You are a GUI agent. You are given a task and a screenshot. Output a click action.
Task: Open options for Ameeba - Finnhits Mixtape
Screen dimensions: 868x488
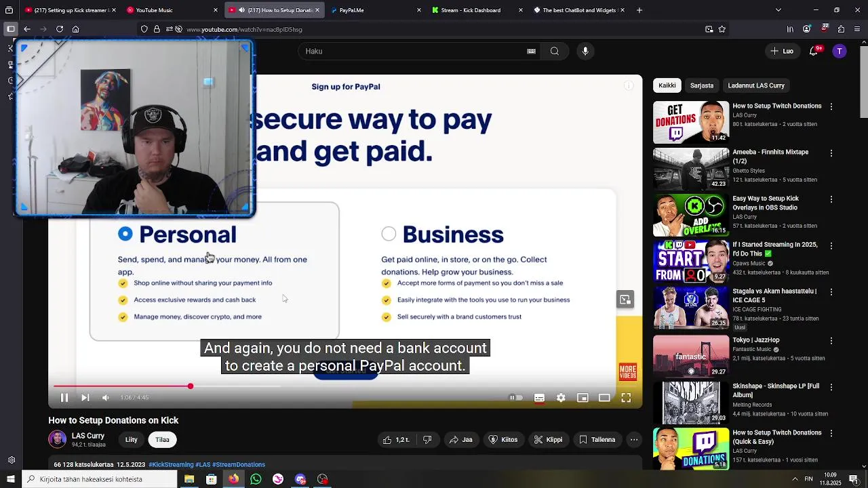tap(831, 153)
